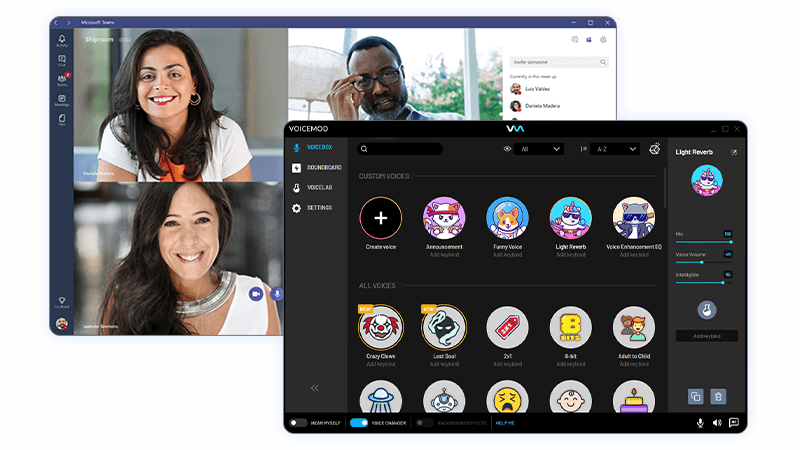Open the All filter dropdown
Viewport: 800px width, 450px height.
tap(540, 149)
